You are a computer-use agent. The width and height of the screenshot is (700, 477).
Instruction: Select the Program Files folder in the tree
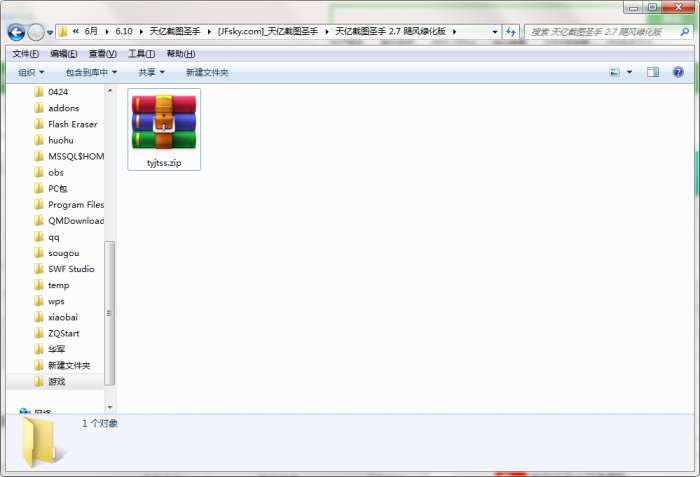(76, 205)
